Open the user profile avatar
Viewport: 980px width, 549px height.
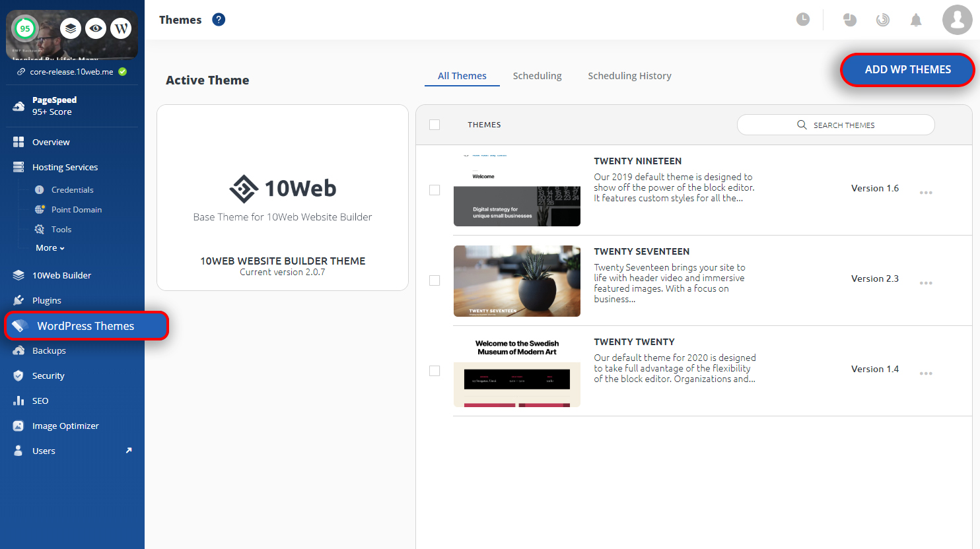pos(958,20)
